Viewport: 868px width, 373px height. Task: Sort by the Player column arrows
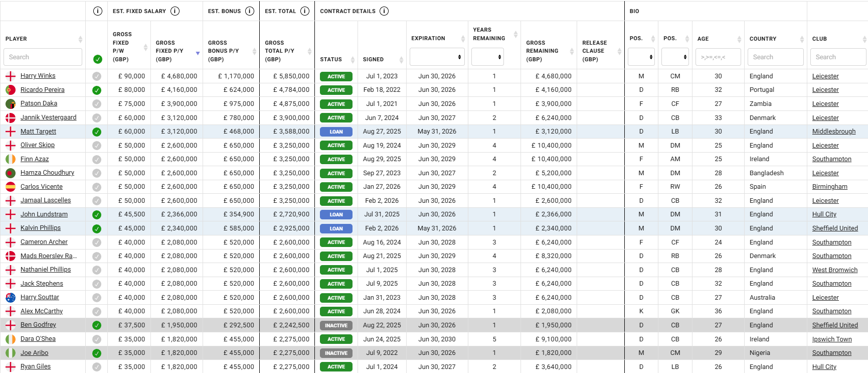click(x=80, y=39)
